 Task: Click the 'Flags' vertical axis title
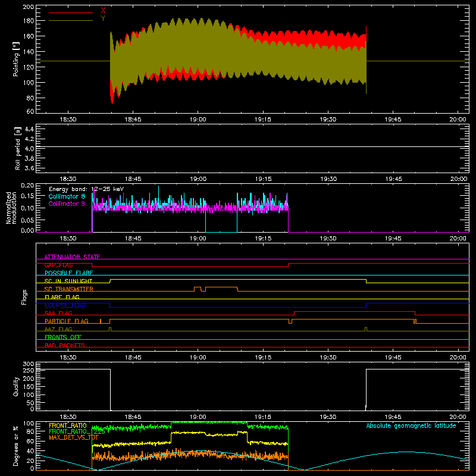[x=24, y=297]
